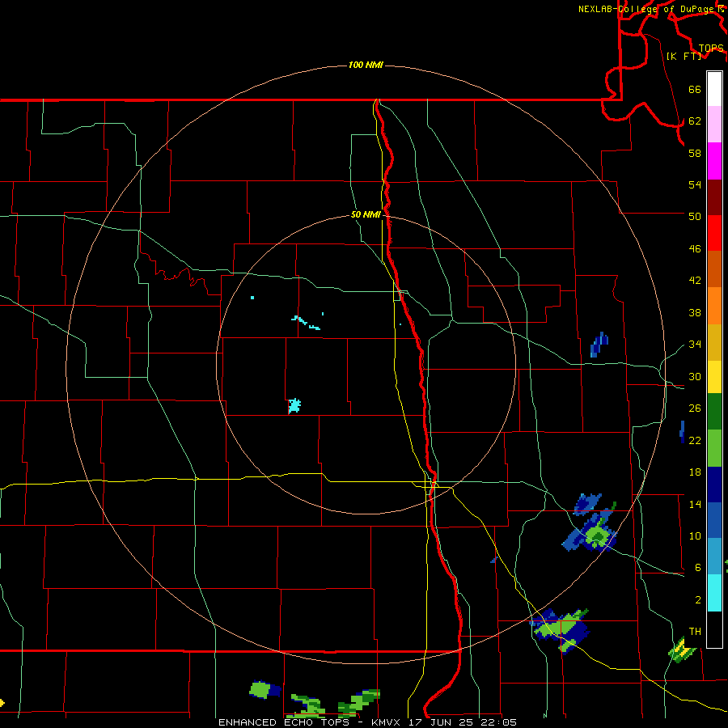Click the navy blue legend segment
The image size is (728, 728).
[714, 485]
